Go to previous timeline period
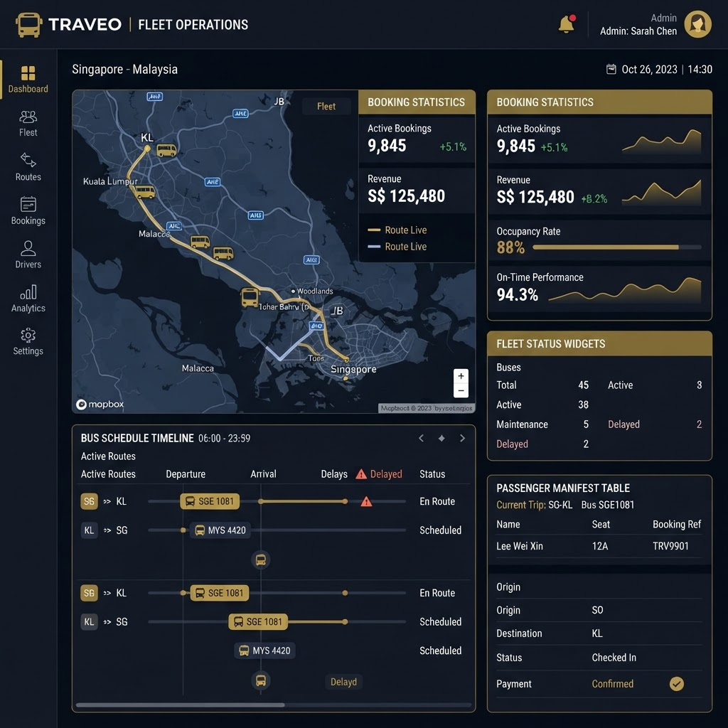The height and width of the screenshot is (728, 728). (421, 438)
